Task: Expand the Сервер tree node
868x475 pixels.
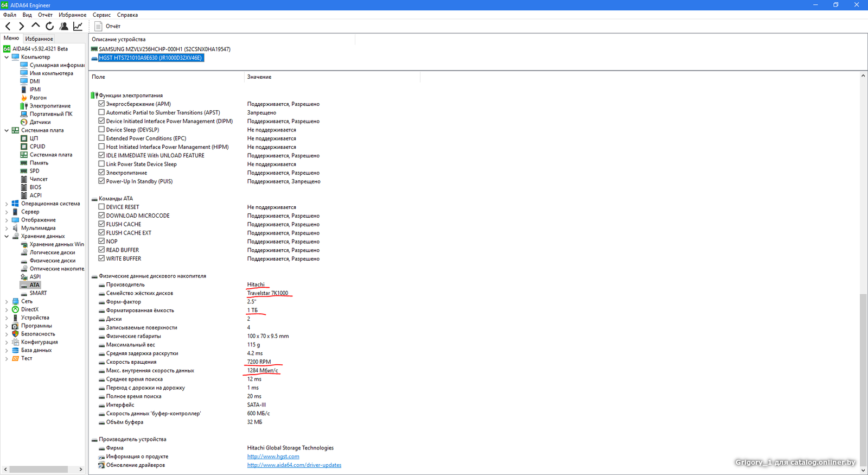Action: coord(7,212)
